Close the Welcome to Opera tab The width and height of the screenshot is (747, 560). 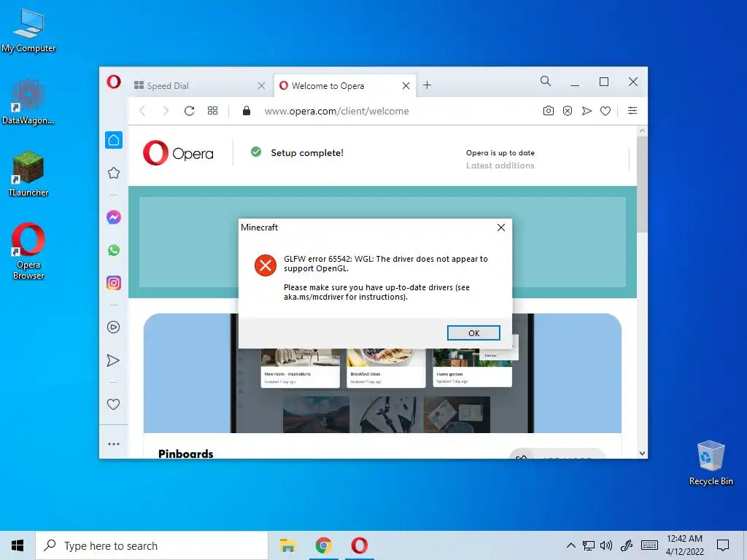(x=406, y=86)
